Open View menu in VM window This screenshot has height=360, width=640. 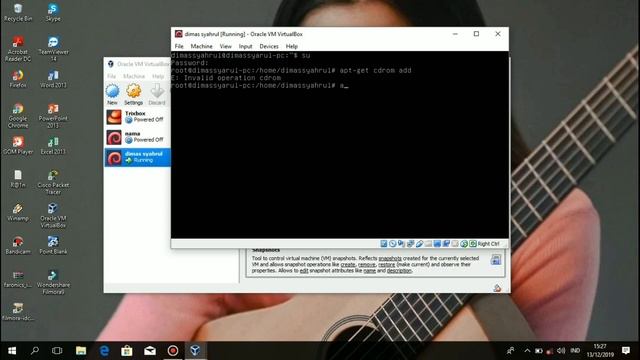tap(225, 46)
